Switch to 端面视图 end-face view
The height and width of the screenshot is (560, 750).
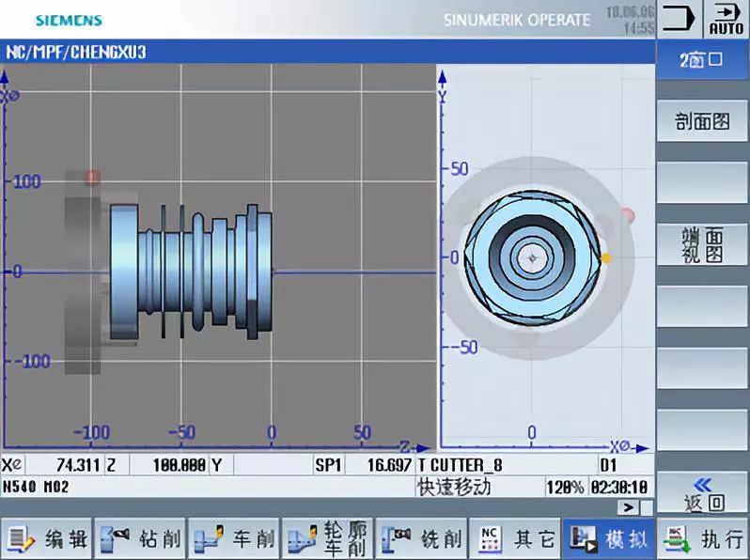click(702, 245)
